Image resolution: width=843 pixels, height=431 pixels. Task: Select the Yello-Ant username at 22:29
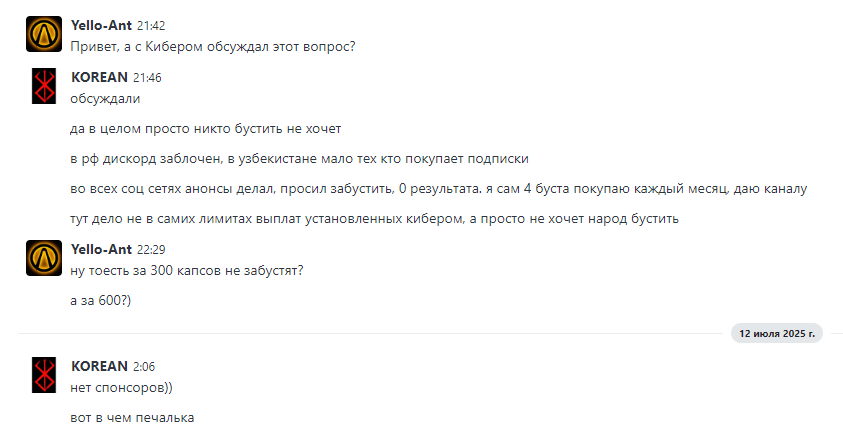(101, 249)
